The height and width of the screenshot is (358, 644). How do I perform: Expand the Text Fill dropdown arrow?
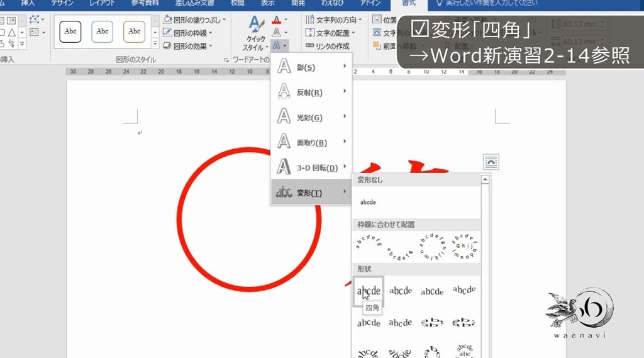[x=286, y=20]
